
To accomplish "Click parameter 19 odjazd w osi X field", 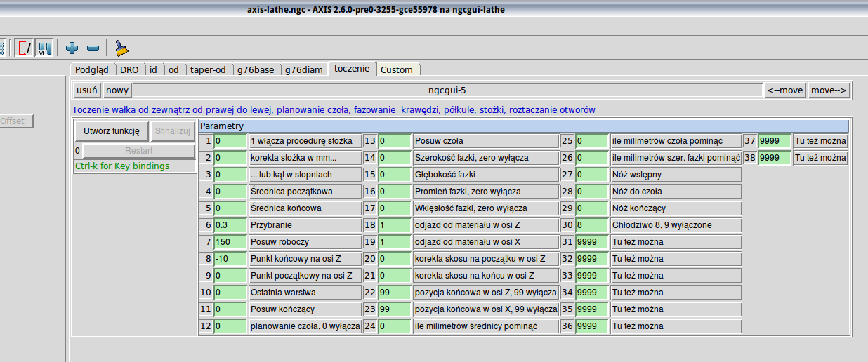I will tap(395, 242).
